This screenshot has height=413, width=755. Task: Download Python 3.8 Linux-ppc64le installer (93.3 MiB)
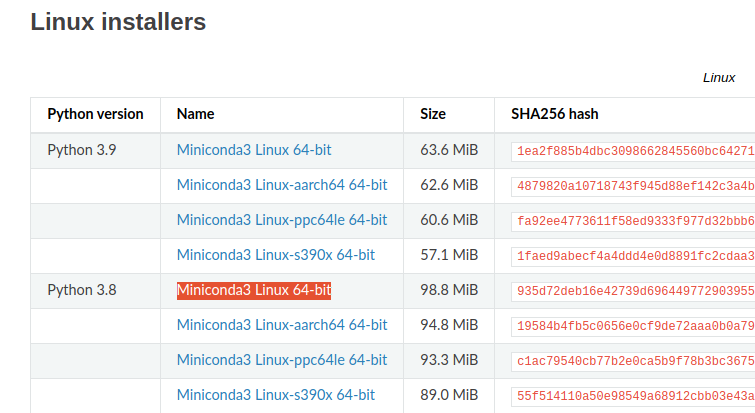pyautogui.click(x=281, y=360)
